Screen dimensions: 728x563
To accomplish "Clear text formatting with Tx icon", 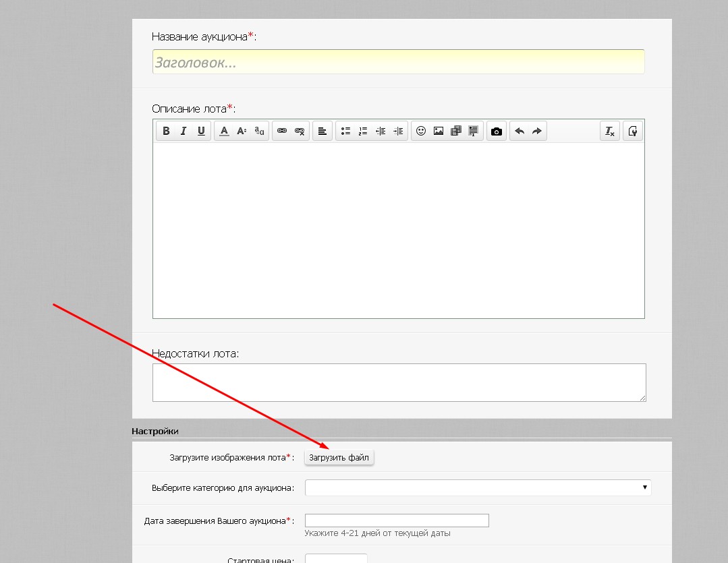I will coord(609,131).
